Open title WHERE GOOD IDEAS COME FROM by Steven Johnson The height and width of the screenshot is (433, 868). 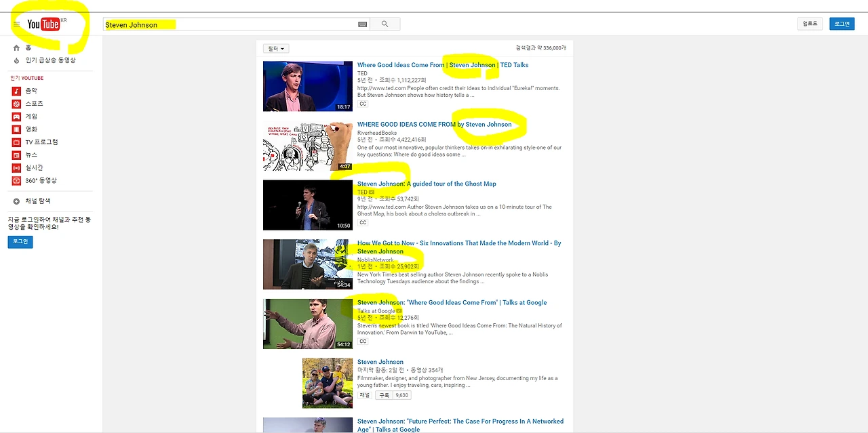point(435,125)
